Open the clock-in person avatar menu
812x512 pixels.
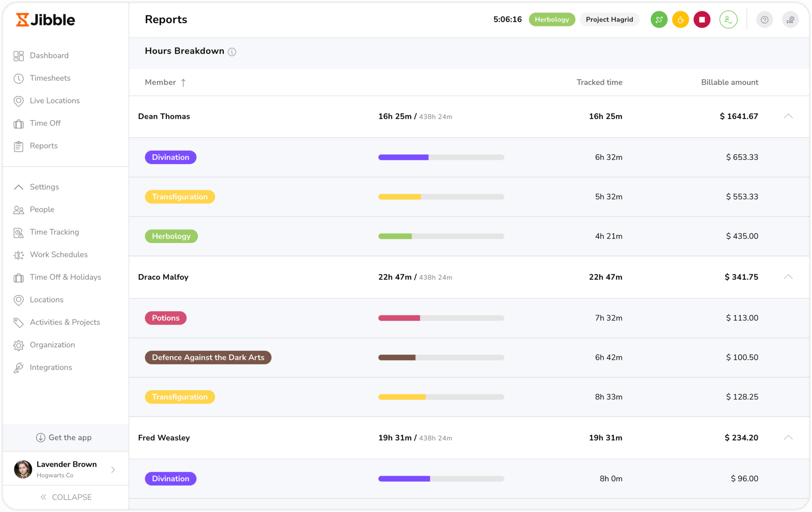[x=728, y=19]
